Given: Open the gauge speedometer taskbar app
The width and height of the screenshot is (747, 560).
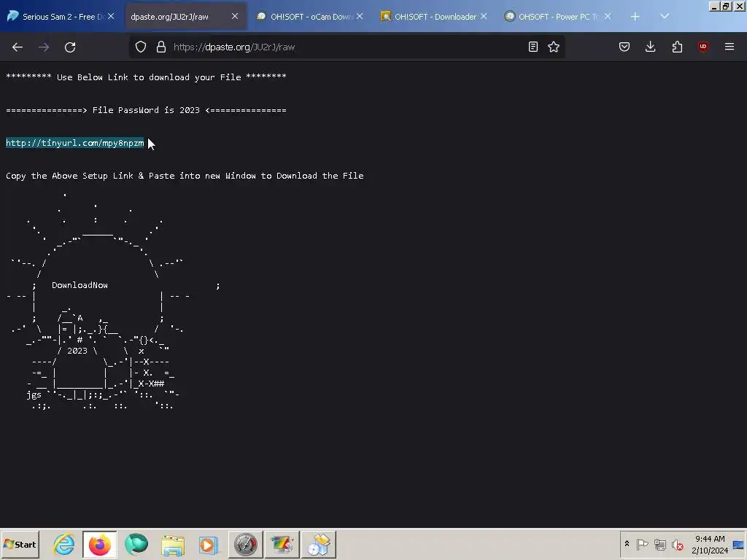Looking at the screenshot, I should point(245,545).
